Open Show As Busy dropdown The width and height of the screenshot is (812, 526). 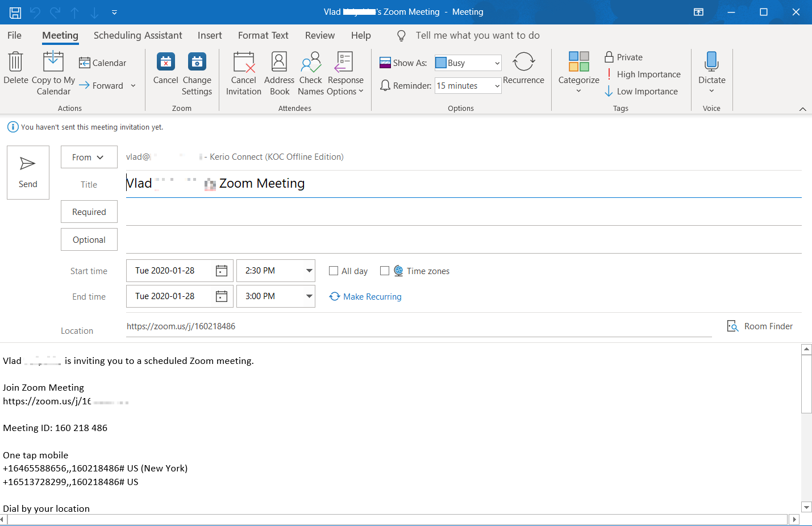tap(497, 63)
